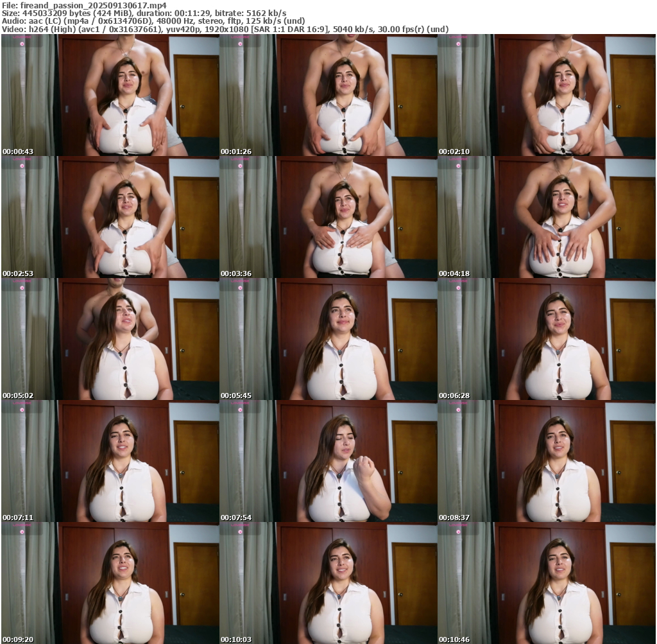The width and height of the screenshot is (657, 644).
Task: Click the frame marked 00:04:18
Action: pos(546,217)
